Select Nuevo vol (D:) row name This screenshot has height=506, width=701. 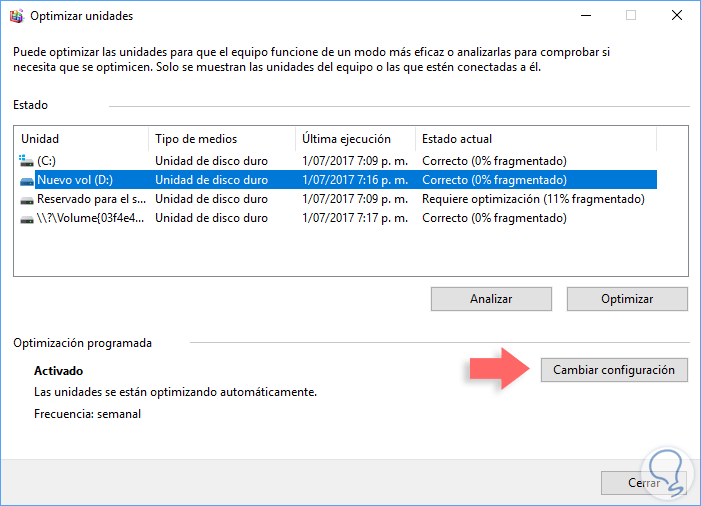coord(75,180)
